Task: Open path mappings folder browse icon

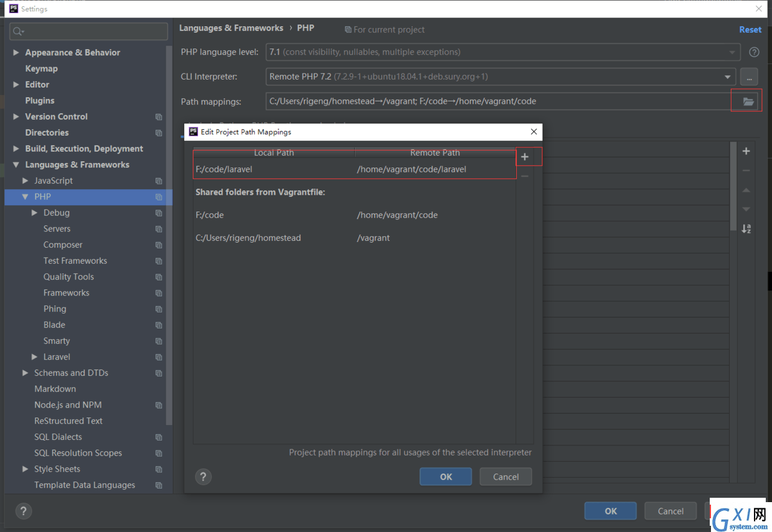Action: point(748,101)
